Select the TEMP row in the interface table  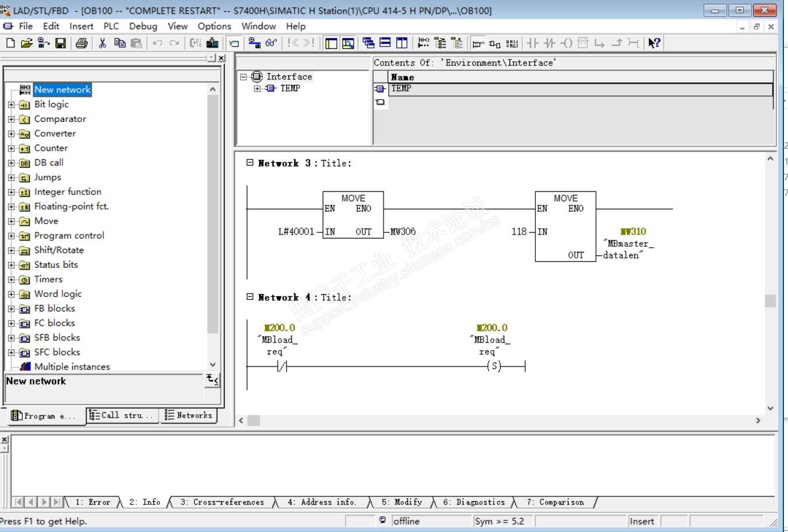tap(402, 89)
